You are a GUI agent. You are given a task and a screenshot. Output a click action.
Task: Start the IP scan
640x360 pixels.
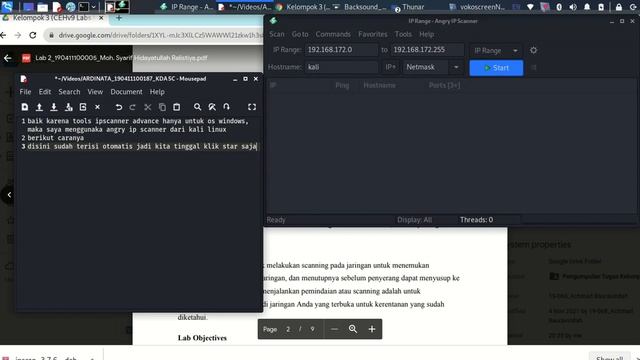pos(496,68)
